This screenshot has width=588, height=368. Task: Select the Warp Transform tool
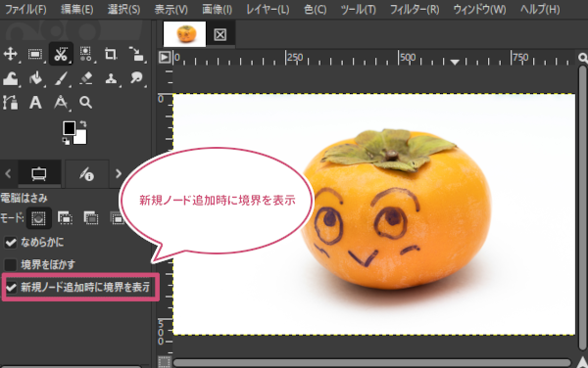(x=11, y=78)
